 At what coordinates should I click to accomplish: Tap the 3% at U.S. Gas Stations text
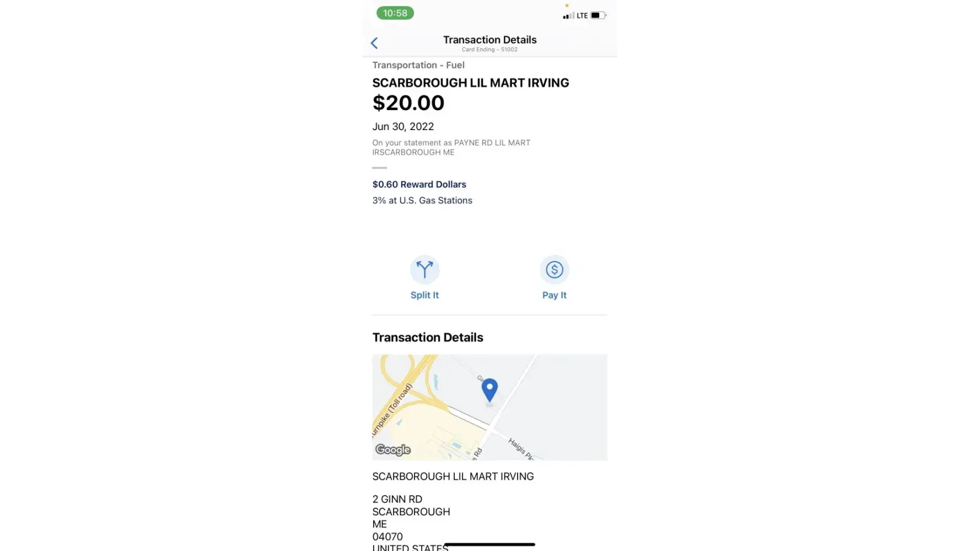coord(422,201)
